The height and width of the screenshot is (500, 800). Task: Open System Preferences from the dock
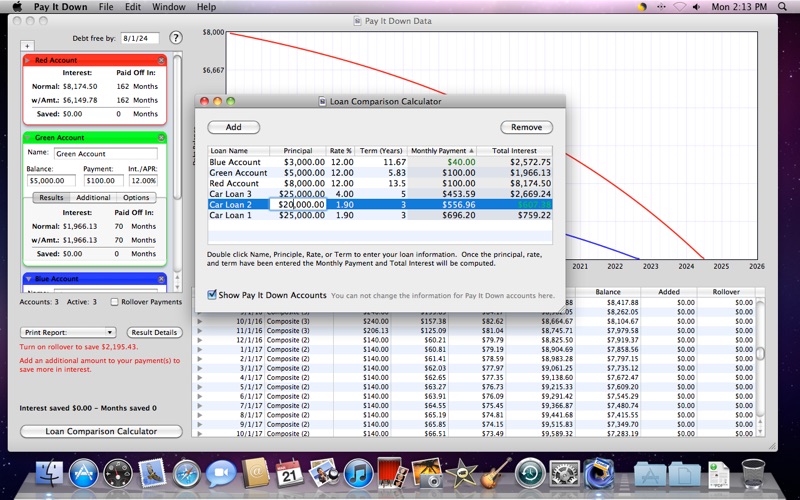(x=564, y=473)
